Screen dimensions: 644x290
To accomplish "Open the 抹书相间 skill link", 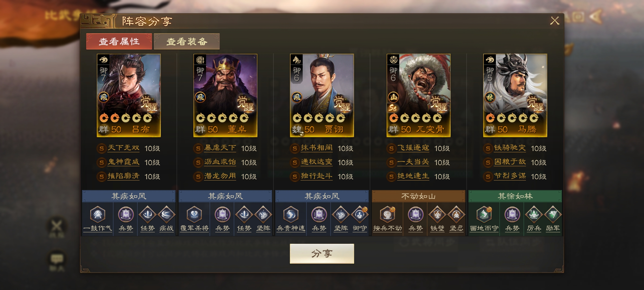I will [x=317, y=148].
